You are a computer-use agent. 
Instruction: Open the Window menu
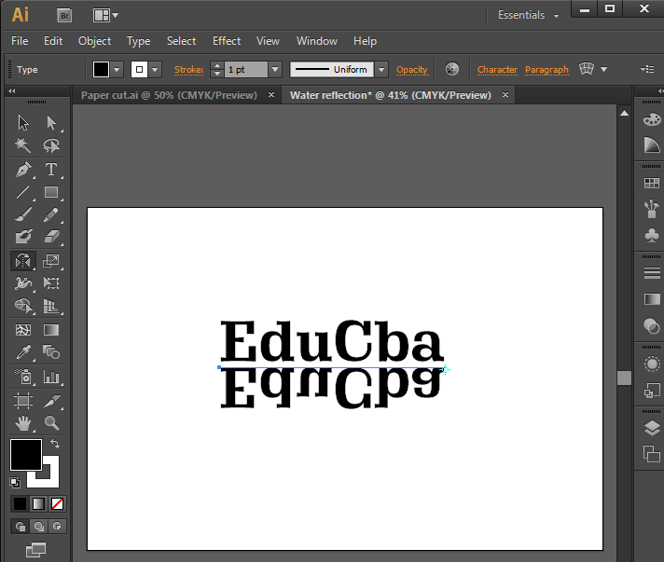tap(317, 41)
